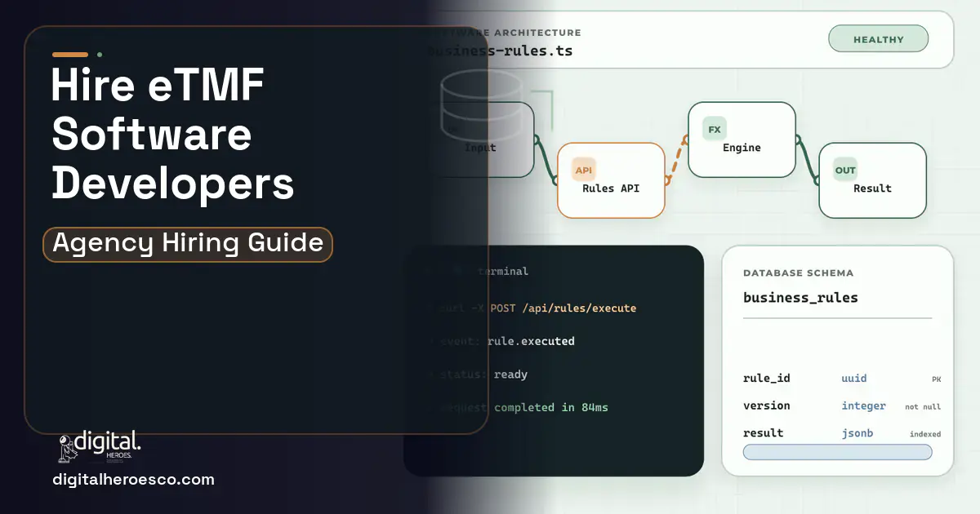Click the Digital Heroes logo
The width and height of the screenshot is (980, 514).
[x=100, y=448]
